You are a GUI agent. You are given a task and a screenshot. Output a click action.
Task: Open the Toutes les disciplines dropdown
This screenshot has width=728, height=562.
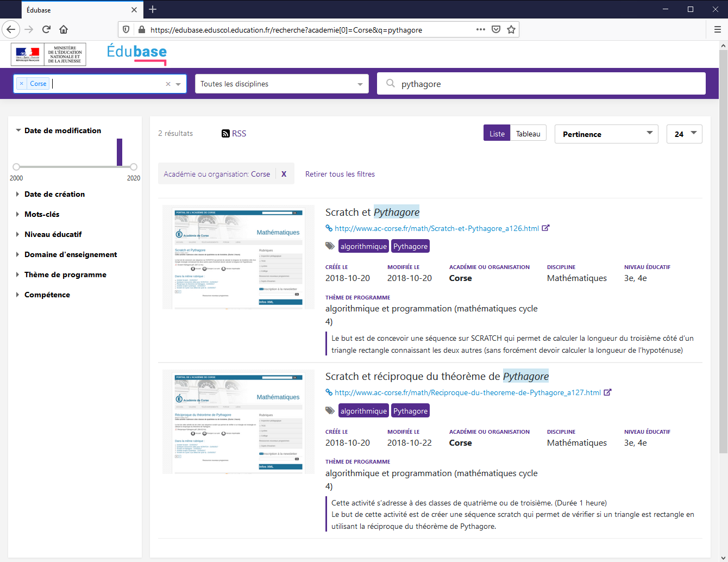281,83
